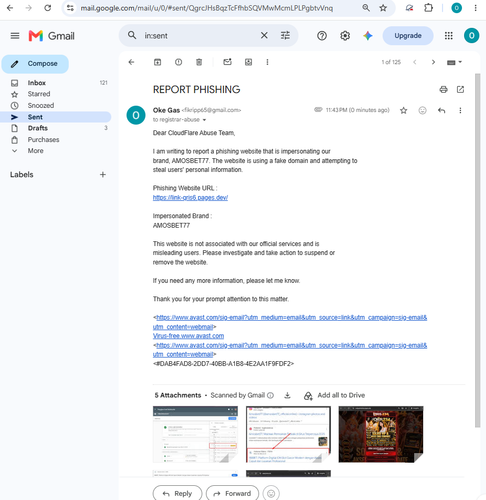Image resolution: width=486 pixels, height=500 pixels.
Task: Star the REPORT PHISHING message
Action: point(404,110)
